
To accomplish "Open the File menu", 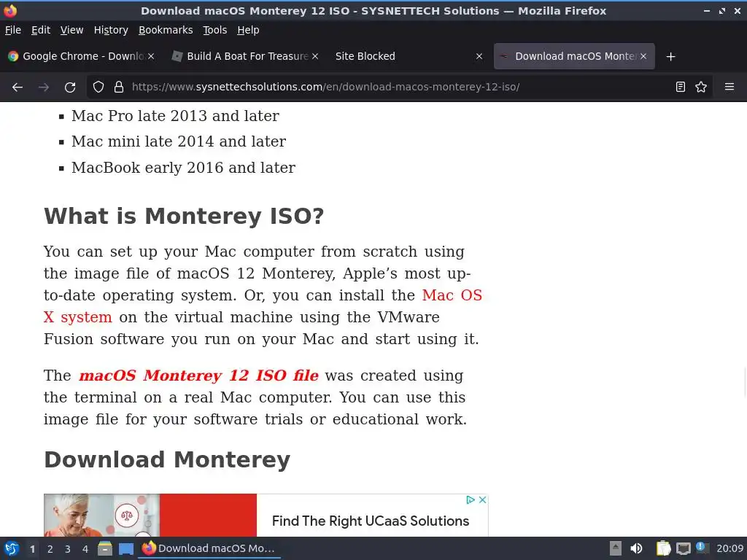I will (13, 30).
